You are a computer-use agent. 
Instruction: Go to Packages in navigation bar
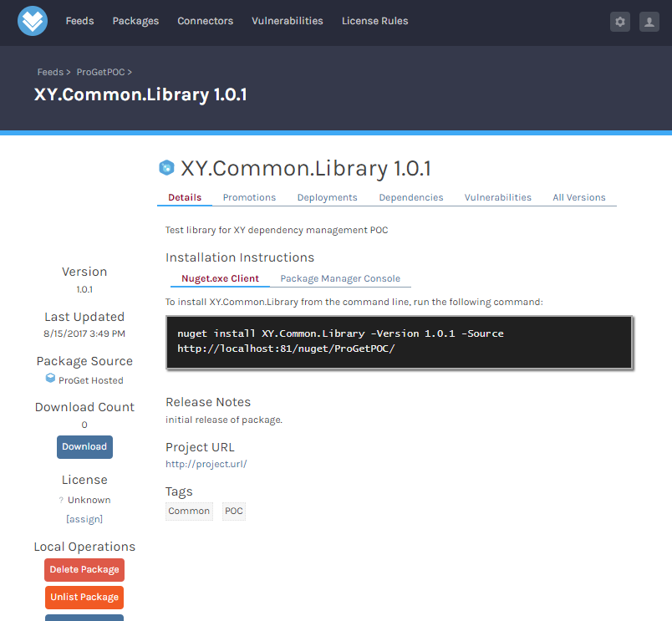[x=135, y=21]
